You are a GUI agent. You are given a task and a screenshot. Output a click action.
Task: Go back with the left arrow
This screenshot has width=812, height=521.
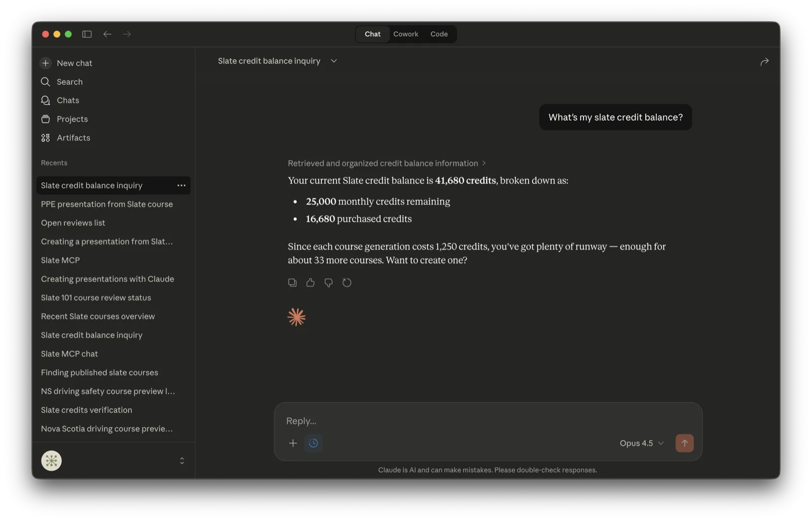pyautogui.click(x=107, y=34)
